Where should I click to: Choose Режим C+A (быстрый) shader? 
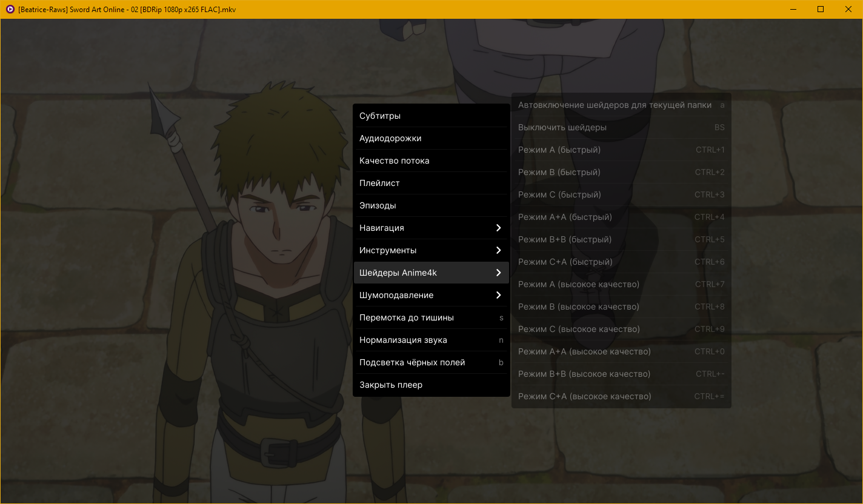(621, 262)
